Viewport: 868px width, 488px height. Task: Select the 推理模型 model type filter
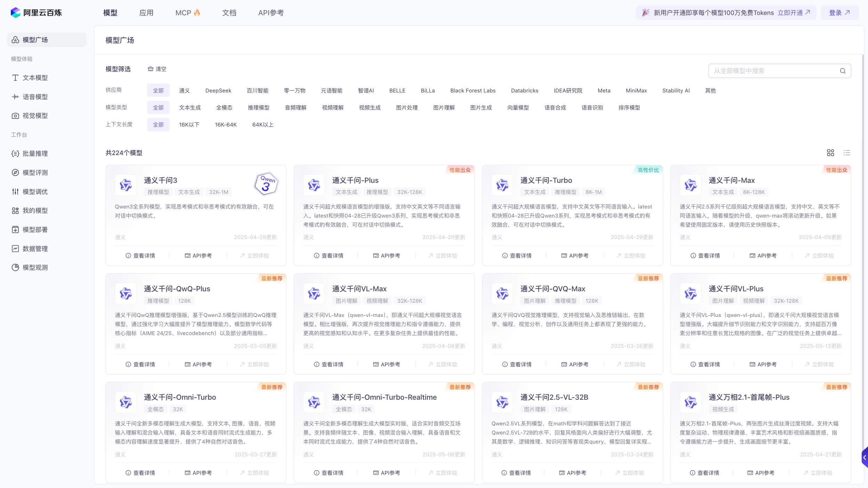(x=258, y=107)
